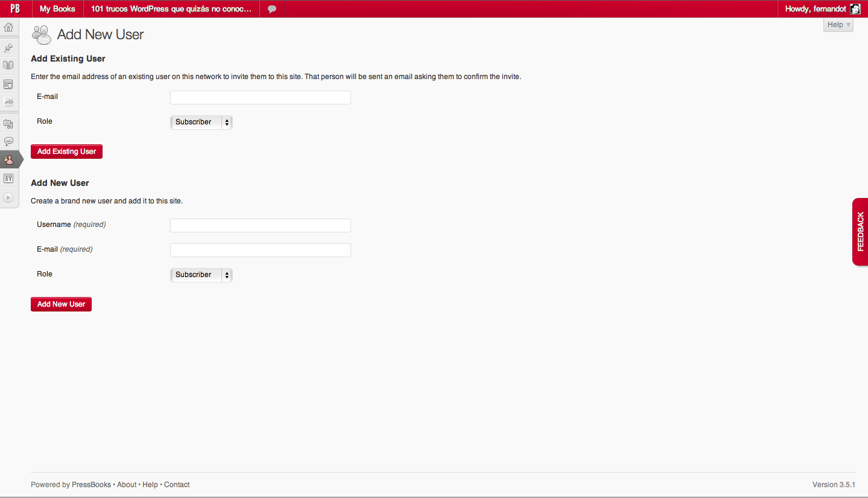Follow the Contact link in the footer
The image size is (868, 498).
click(177, 485)
